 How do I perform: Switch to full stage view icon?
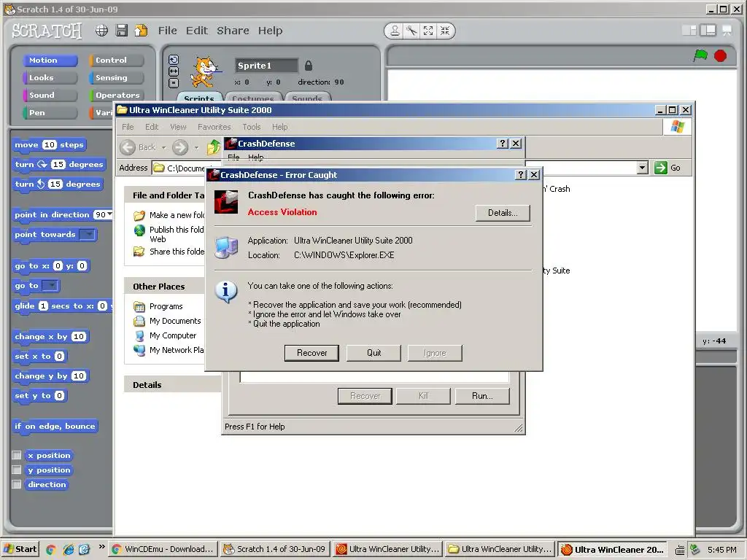708,31
